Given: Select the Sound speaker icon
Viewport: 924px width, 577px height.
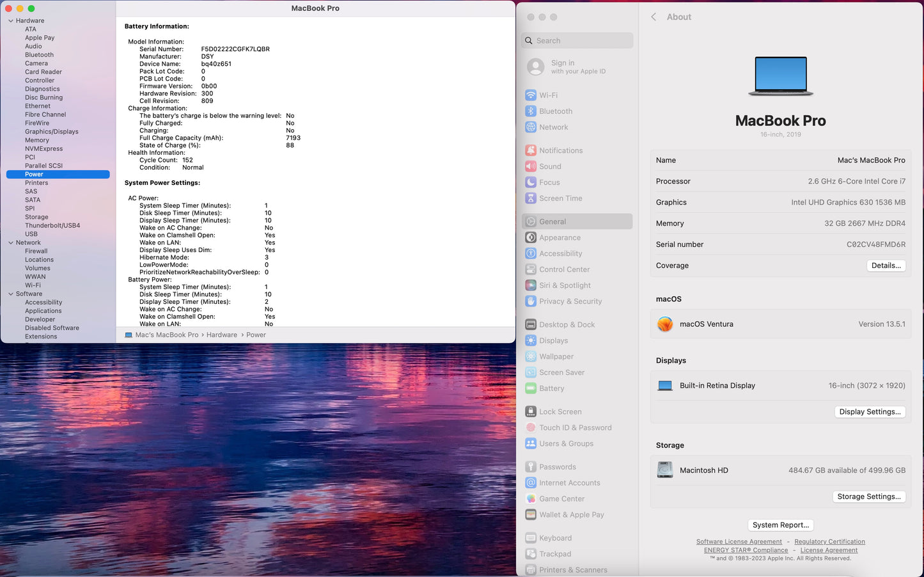Looking at the screenshot, I should pos(531,166).
